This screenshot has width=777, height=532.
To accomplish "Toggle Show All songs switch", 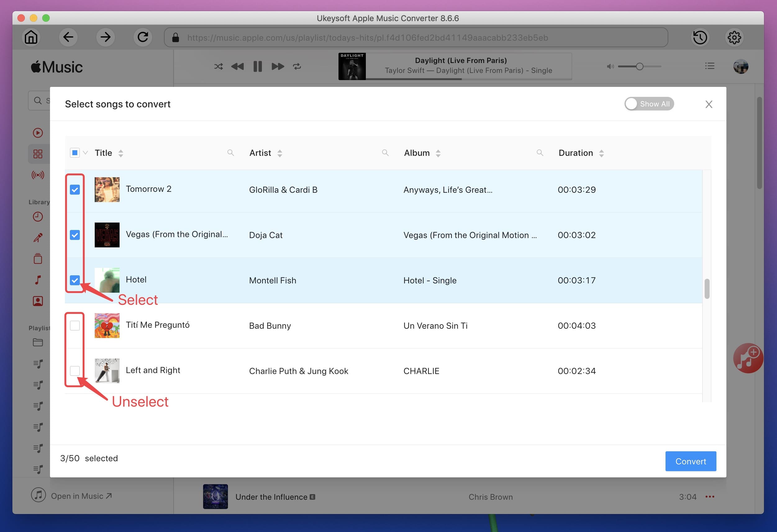I will click(648, 104).
